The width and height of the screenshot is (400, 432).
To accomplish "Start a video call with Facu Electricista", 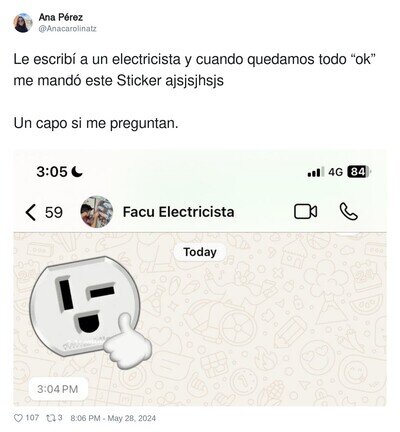I will [305, 212].
